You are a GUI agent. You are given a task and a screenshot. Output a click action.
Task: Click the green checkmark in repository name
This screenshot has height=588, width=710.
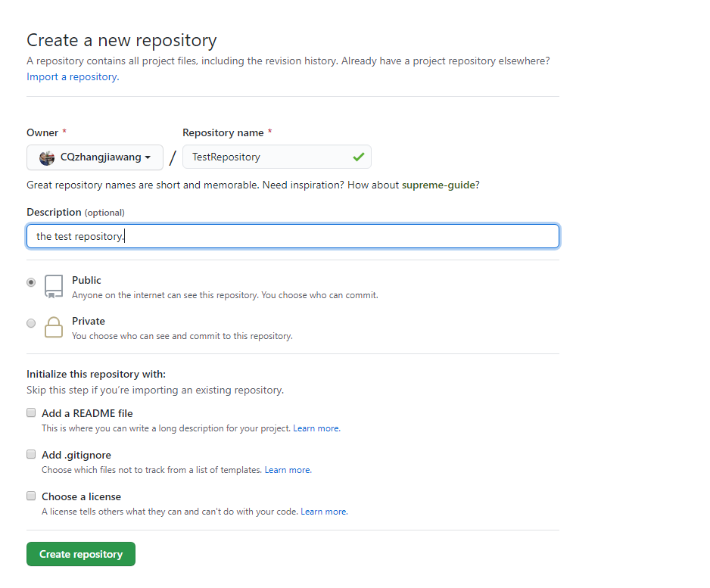tap(359, 157)
